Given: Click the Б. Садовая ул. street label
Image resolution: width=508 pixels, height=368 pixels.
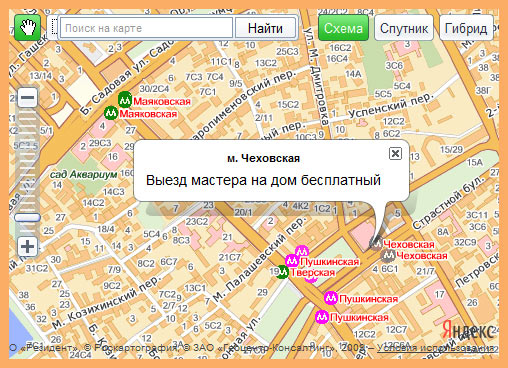Looking at the screenshot, I should click(126, 77).
